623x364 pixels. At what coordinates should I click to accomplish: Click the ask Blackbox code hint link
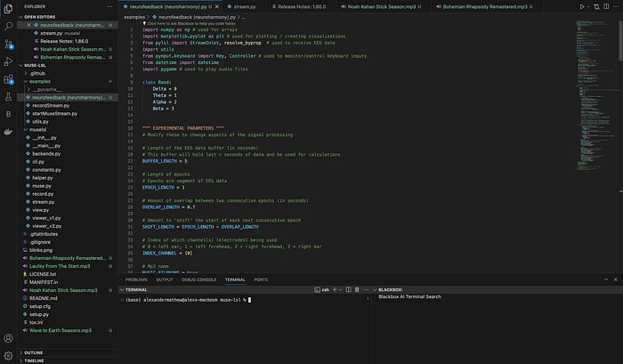(191, 23)
